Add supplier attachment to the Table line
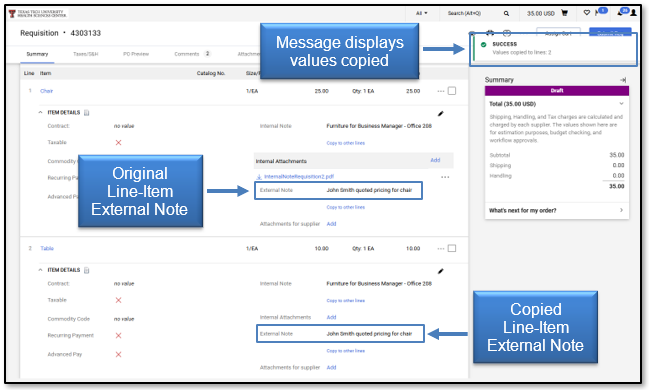The image size is (649, 390). tap(332, 368)
